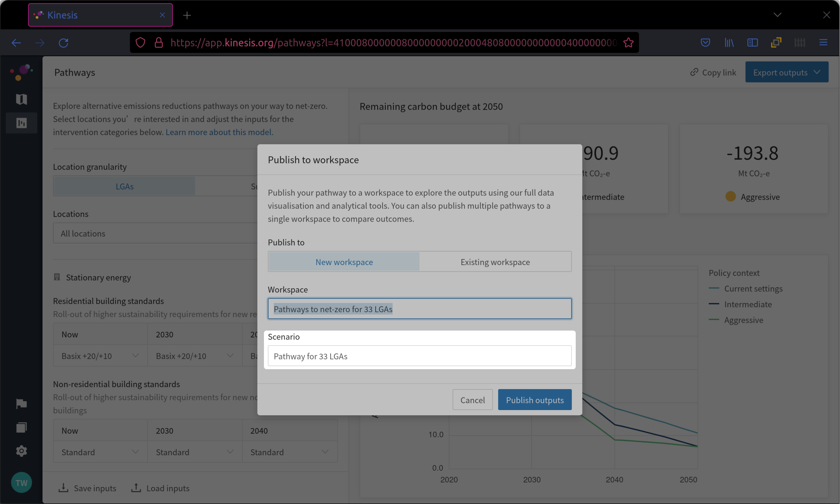Viewport: 840px width, 504px height.
Task: Toggle browser sidebar icon
Action: pos(753,43)
